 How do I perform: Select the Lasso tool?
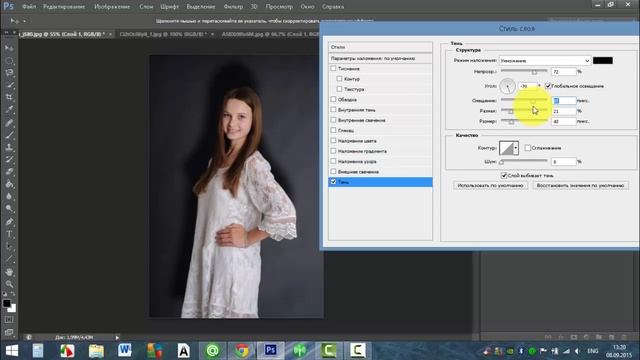[x=9, y=73]
